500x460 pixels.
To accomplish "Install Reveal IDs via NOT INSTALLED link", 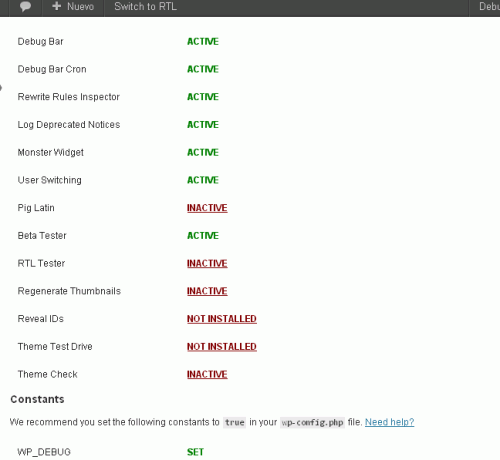I will point(222,319).
